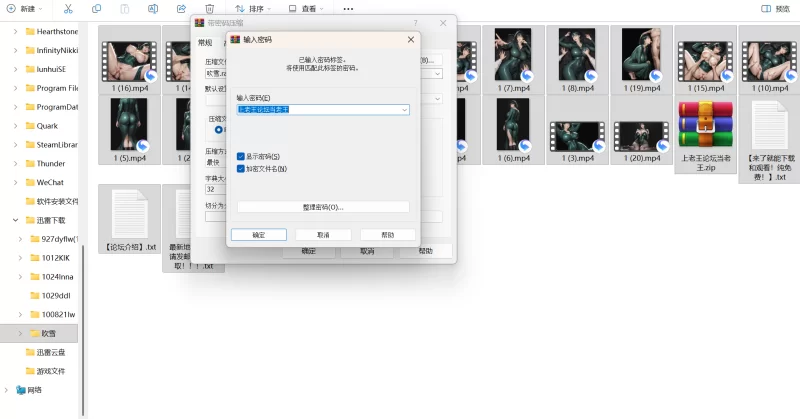
Task: Click the Copy icon in Explorer toolbar
Action: [x=96, y=8]
